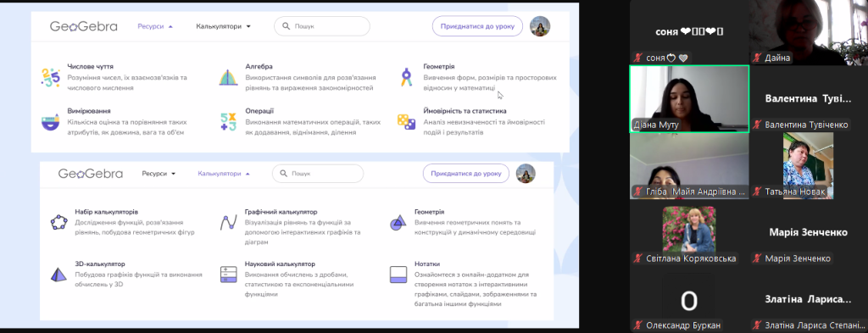Collapse the lower Калькулятори dropdown
This screenshot has height=333, width=868.
[224, 174]
